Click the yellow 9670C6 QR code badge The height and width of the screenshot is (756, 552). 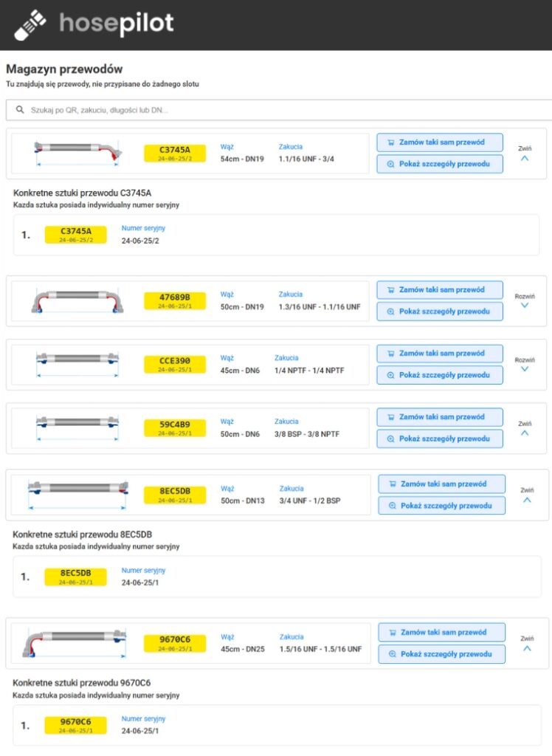click(176, 642)
